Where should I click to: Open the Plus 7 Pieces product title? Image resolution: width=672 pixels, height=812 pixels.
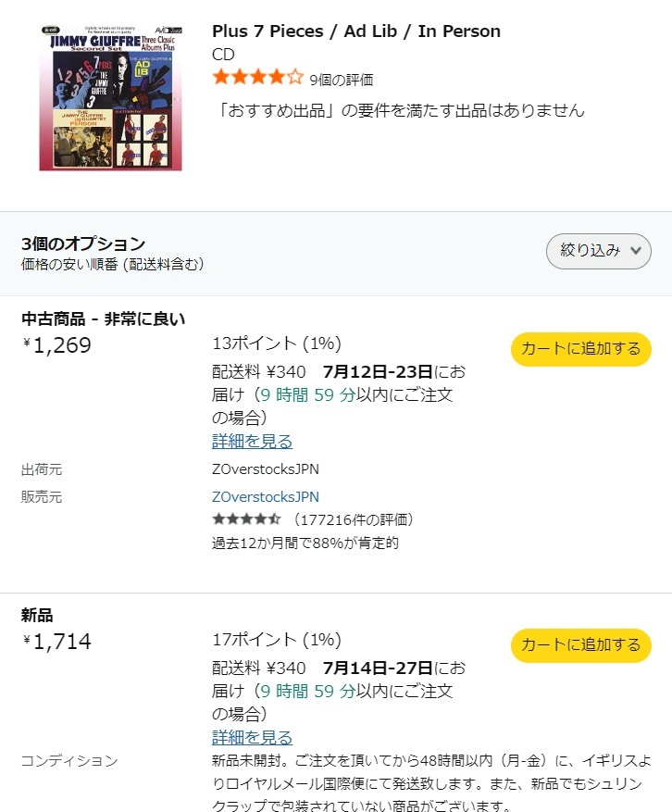click(356, 31)
